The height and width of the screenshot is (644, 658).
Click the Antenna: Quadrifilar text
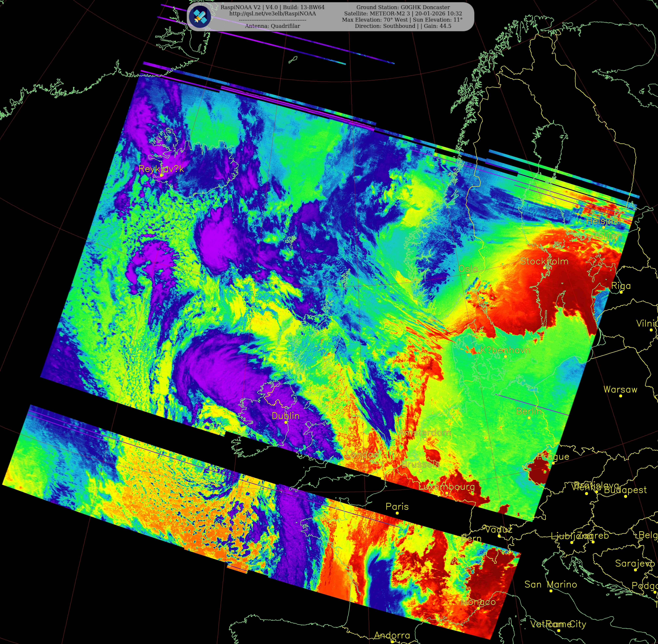[x=272, y=26]
